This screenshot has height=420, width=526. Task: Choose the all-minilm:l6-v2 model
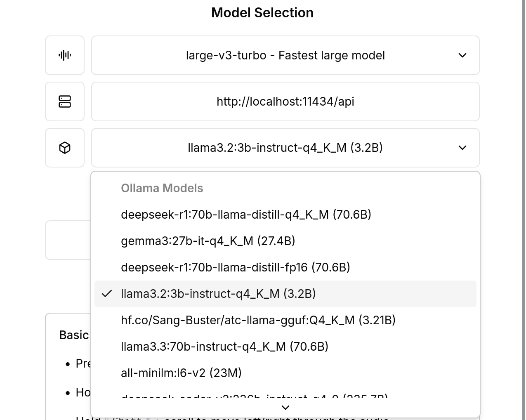[x=181, y=373]
